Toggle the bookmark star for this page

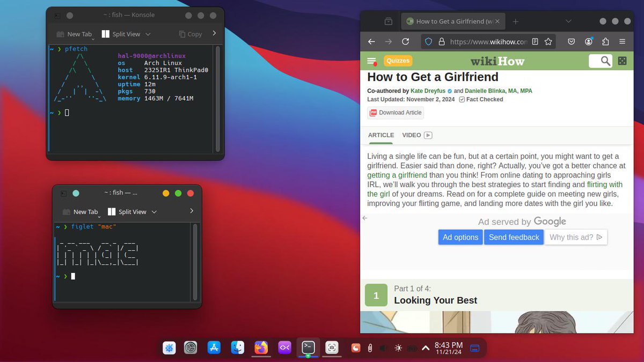[x=548, y=41]
